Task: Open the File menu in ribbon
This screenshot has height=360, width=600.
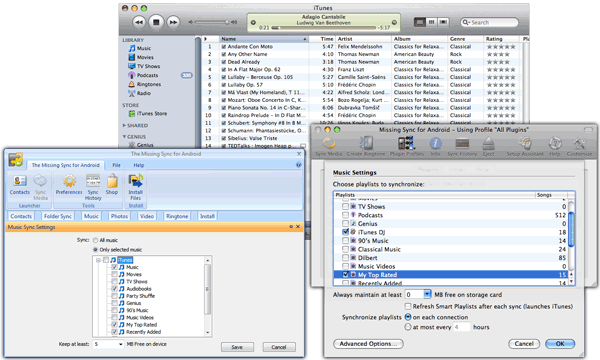Action: tap(116, 165)
